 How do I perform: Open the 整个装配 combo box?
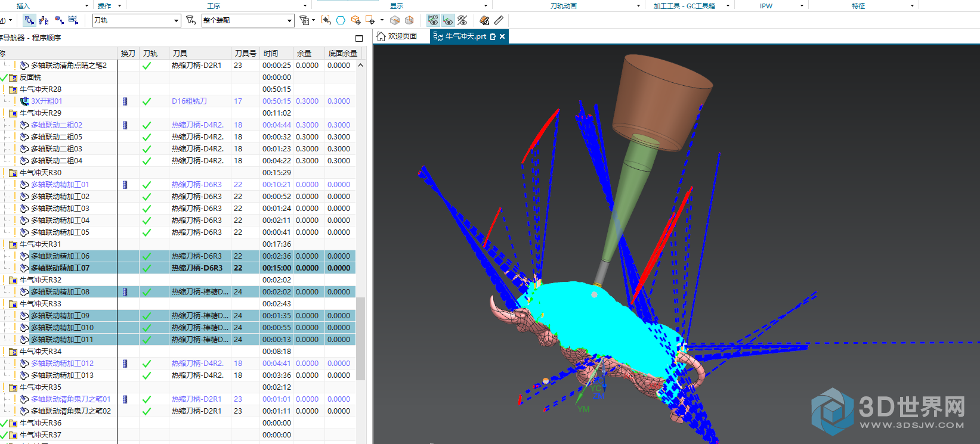(248, 20)
